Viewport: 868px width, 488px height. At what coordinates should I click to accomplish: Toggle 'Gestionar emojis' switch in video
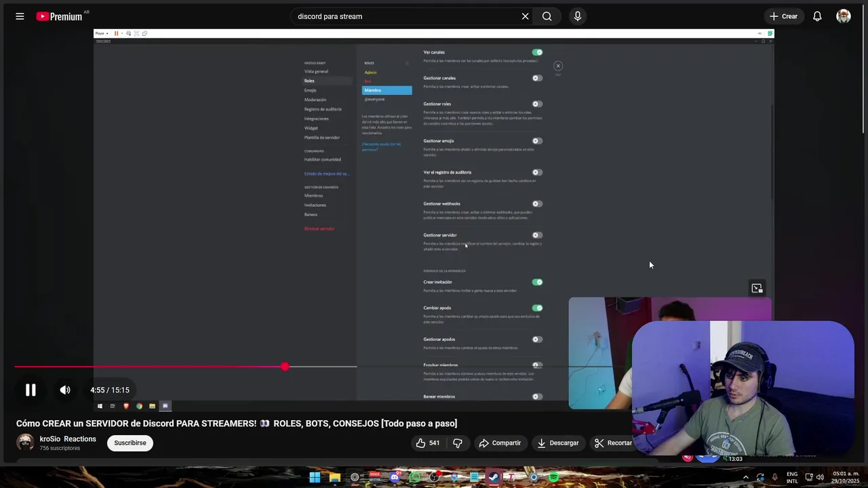pos(537,141)
